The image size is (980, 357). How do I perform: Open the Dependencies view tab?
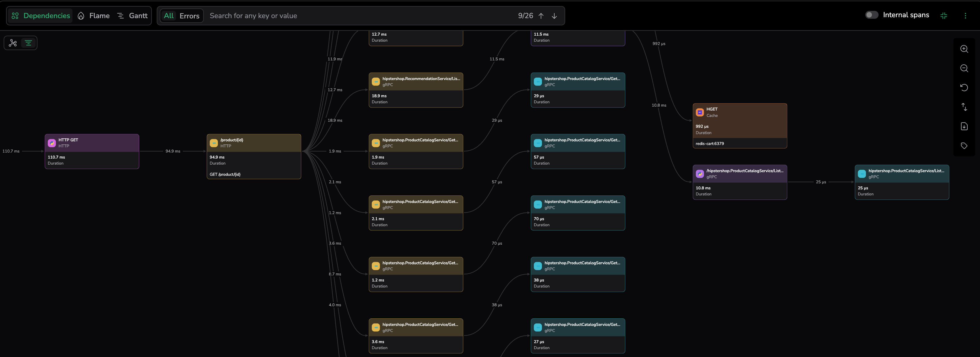(x=41, y=16)
